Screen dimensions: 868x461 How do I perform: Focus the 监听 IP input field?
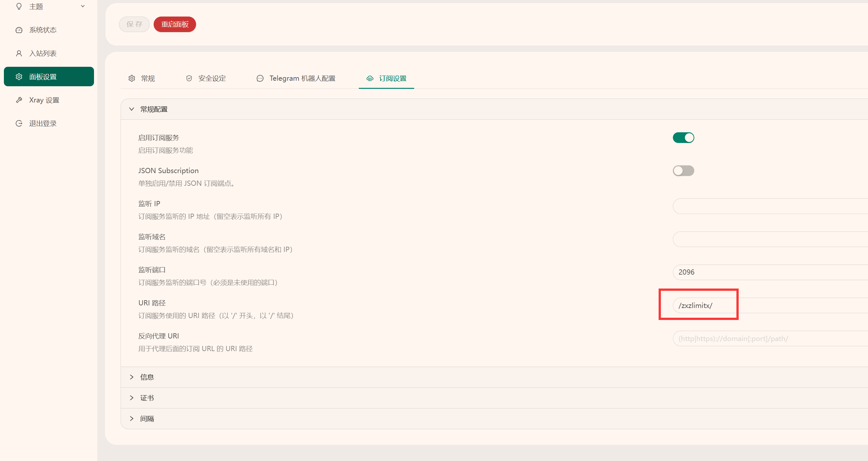coord(770,206)
